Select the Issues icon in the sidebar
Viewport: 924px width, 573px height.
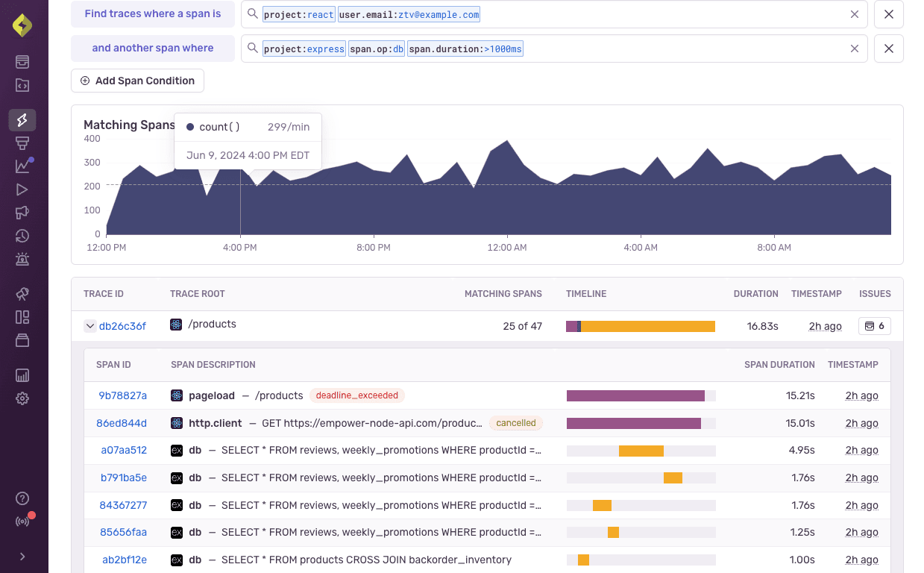coord(22,62)
